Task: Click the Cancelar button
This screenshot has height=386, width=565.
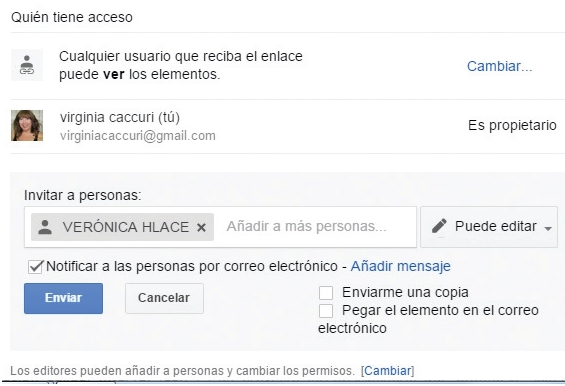Action: click(x=164, y=298)
